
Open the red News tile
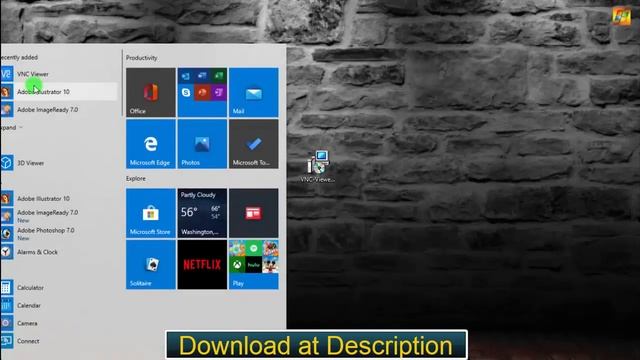[x=253, y=213]
